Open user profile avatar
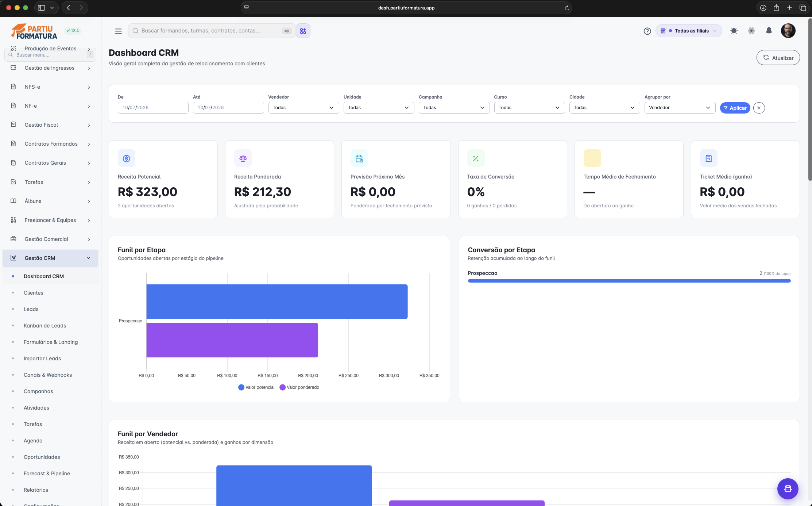This screenshot has width=812, height=506. (788, 31)
